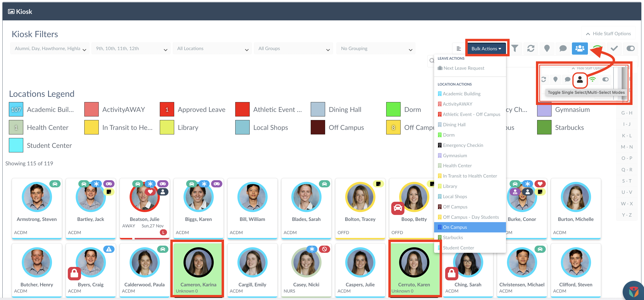
Task: Click the filter funnel icon
Action: [514, 48]
